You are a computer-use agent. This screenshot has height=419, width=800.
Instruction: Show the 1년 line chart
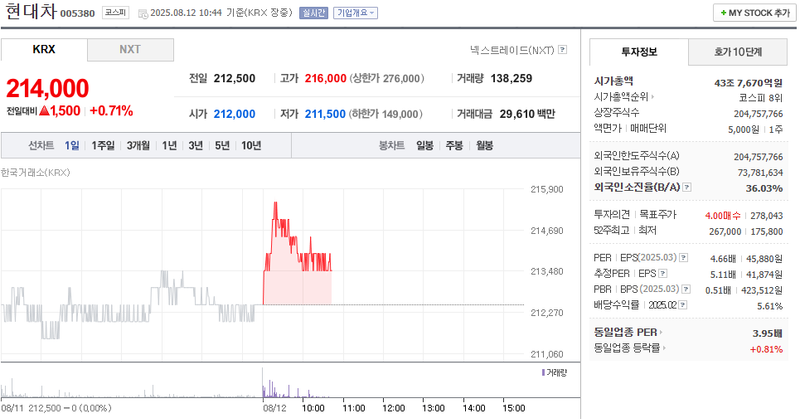(x=169, y=145)
